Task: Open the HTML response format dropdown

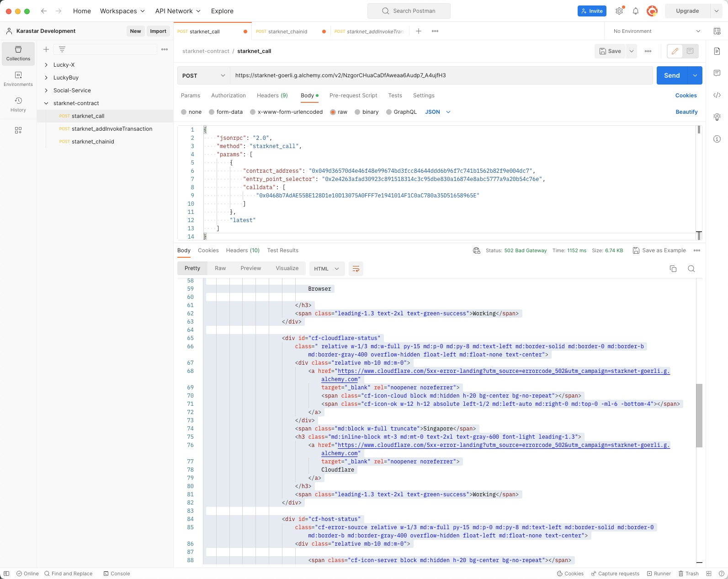Action: point(326,269)
